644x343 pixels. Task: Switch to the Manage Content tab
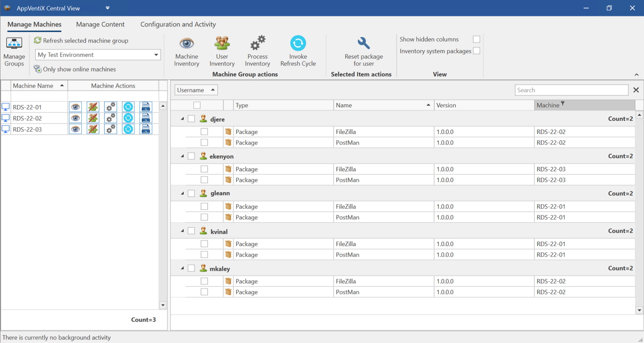[x=100, y=24]
